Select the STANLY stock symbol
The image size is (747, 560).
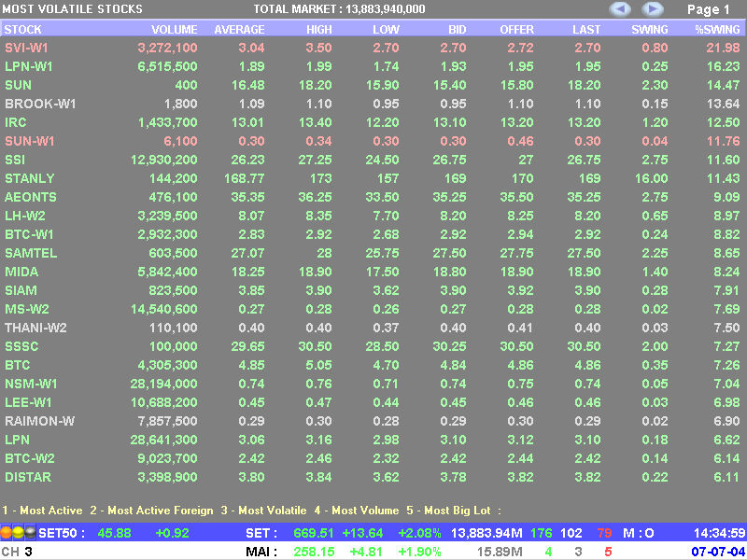tap(30, 178)
